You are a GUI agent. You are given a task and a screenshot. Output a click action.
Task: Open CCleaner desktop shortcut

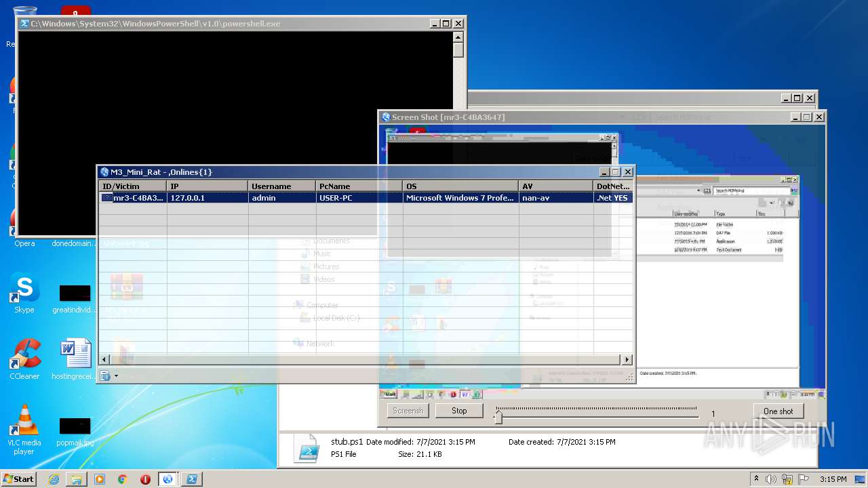click(24, 359)
